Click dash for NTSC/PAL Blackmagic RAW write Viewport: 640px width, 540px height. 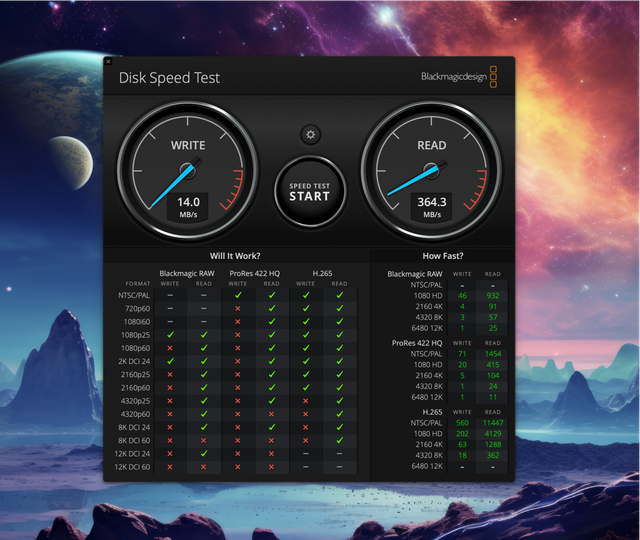click(x=170, y=295)
